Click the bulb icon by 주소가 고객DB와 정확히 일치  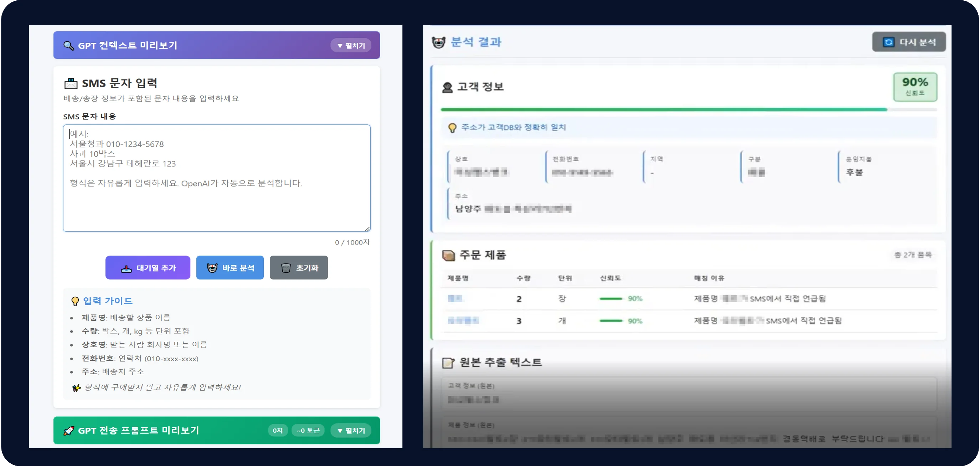point(452,128)
